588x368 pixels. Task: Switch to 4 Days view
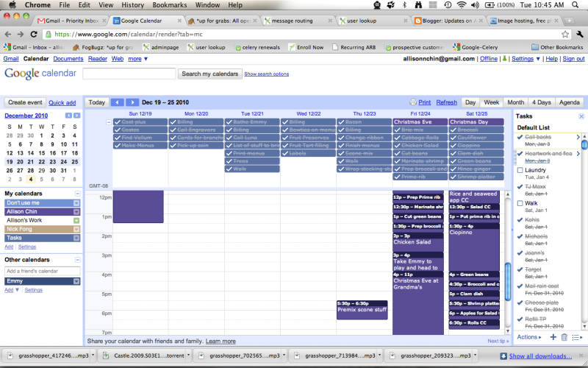(x=542, y=102)
